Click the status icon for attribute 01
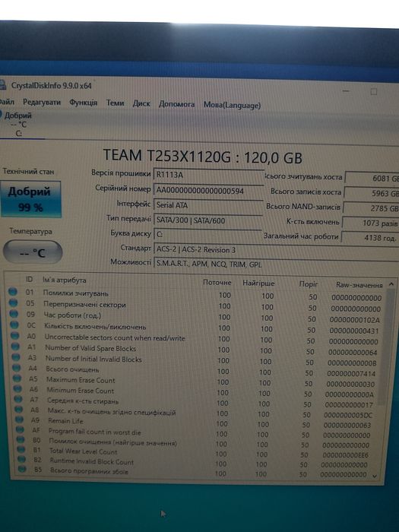399x532 pixels. point(13,291)
